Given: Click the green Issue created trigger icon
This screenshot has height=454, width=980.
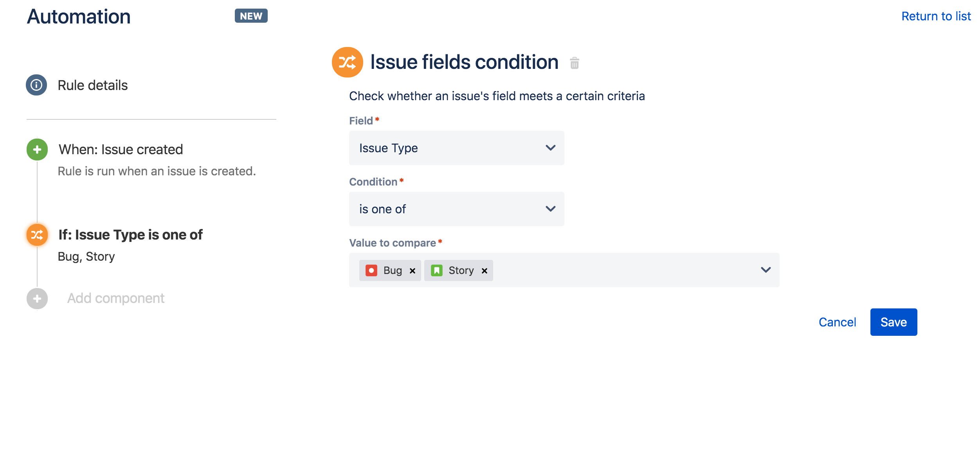Looking at the screenshot, I should (37, 149).
